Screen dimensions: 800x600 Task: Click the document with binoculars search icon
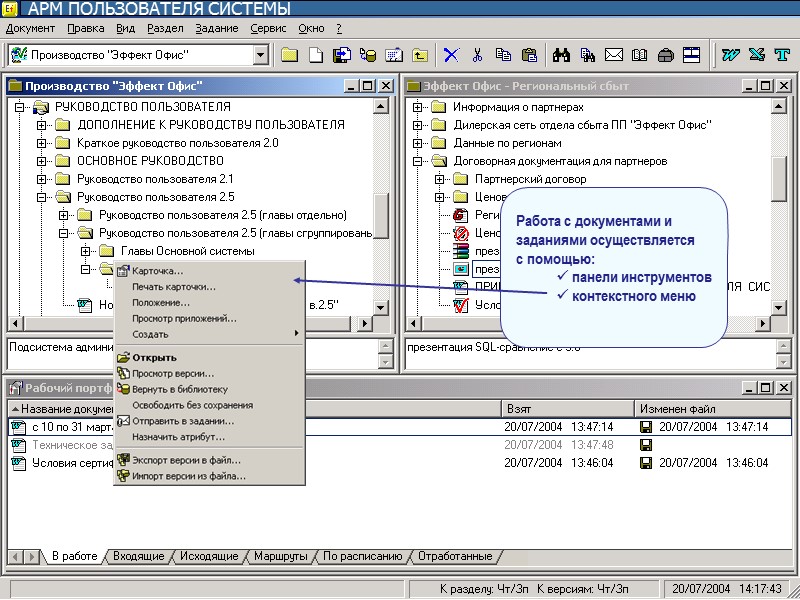(x=587, y=55)
